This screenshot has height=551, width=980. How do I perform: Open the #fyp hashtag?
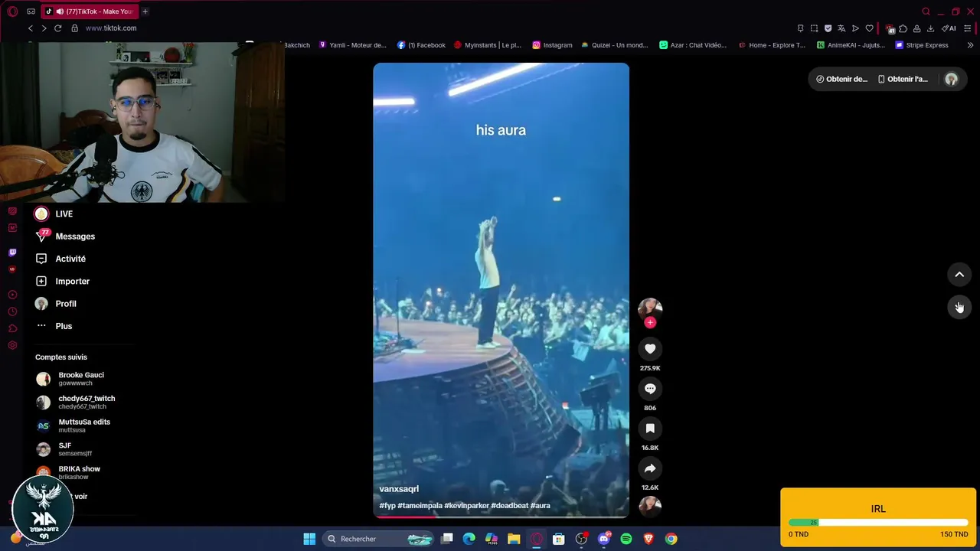[x=387, y=506]
